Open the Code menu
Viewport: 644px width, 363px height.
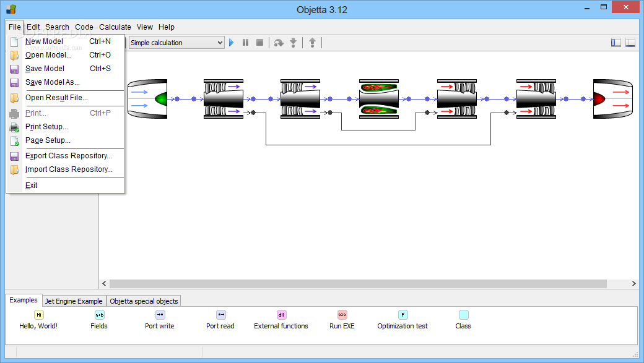[84, 27]
